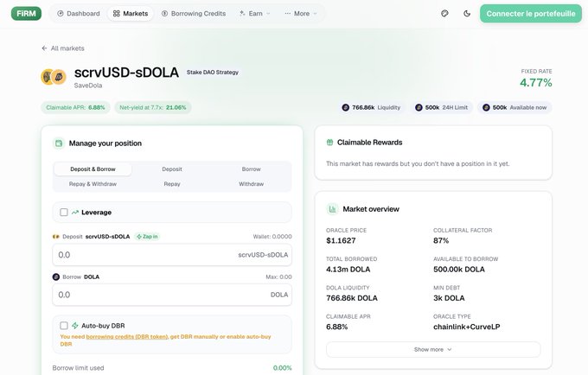
Task: Click the DOLA icon beside 766.86k Liquidity
Action: (x=345, y=107)
